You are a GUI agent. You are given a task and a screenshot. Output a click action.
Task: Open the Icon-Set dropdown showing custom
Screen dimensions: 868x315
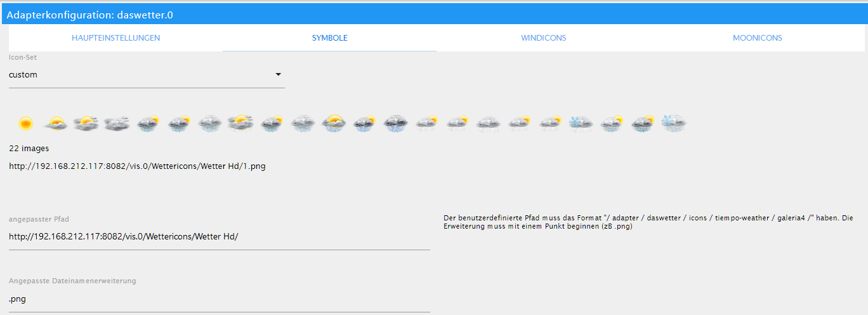pyautogui.click(x=147, y=75)
